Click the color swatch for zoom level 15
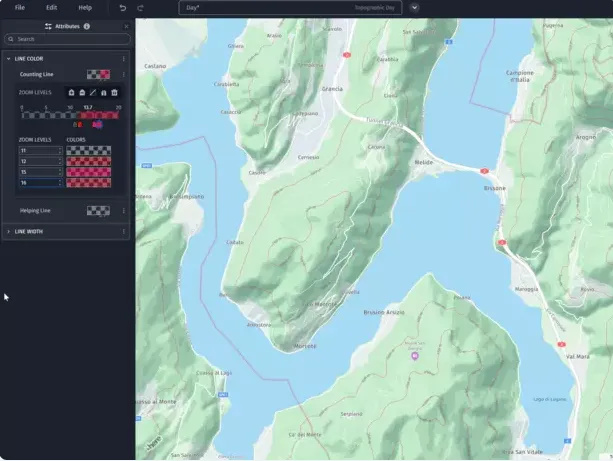 coord(88,172)
